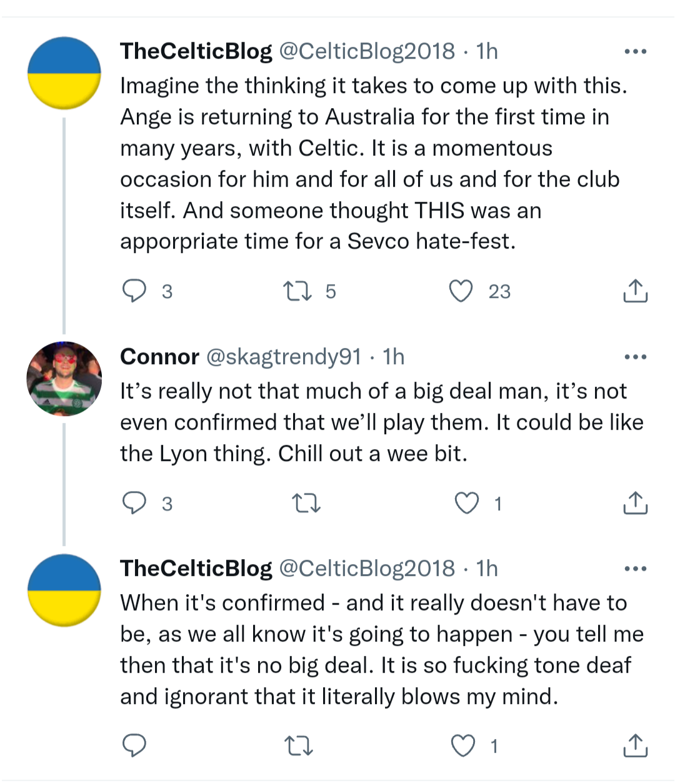Open more options menu on Connor's tweet

pyautogui.click(x=635, y=357)
